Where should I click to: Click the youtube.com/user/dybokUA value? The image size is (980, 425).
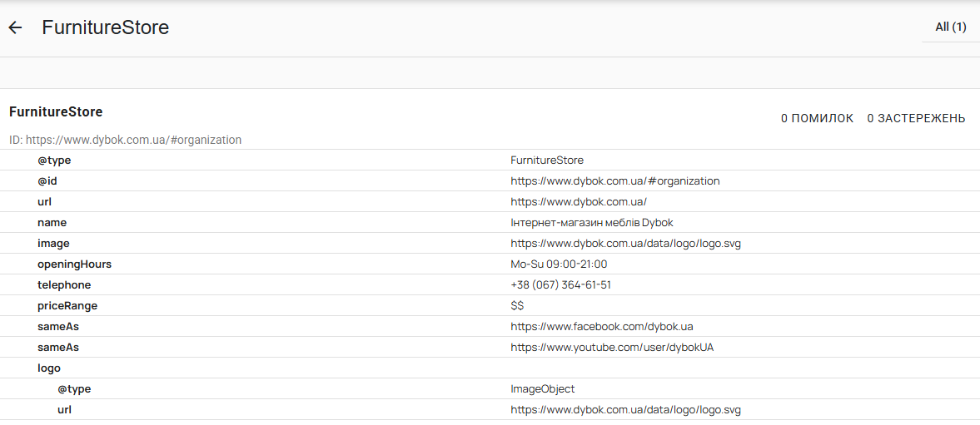612,347
